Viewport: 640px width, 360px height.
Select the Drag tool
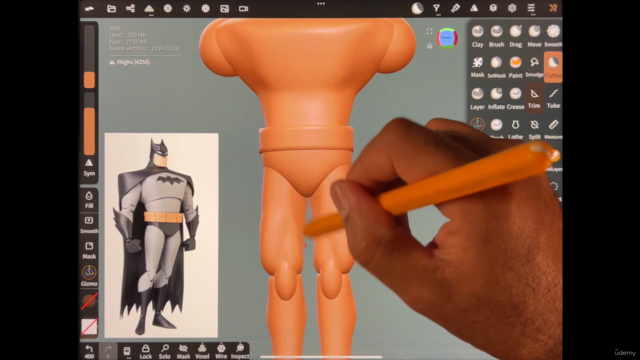pyautogui.click(x=516, y=36)
